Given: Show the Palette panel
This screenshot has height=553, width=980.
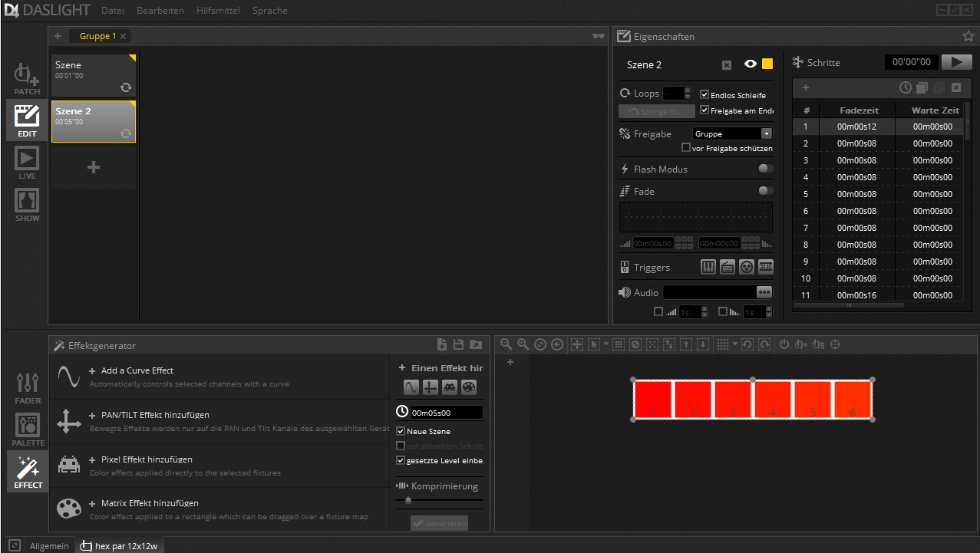Looking at the screenshot, I should tap(27, 430).
